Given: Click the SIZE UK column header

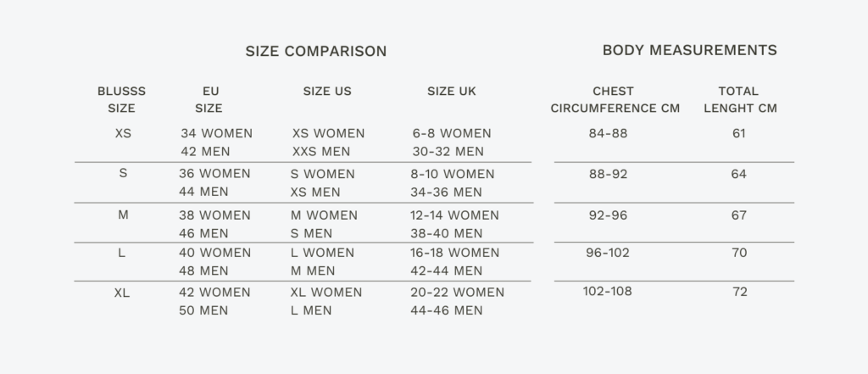Looking at the screenshot, I should point(452,91).
